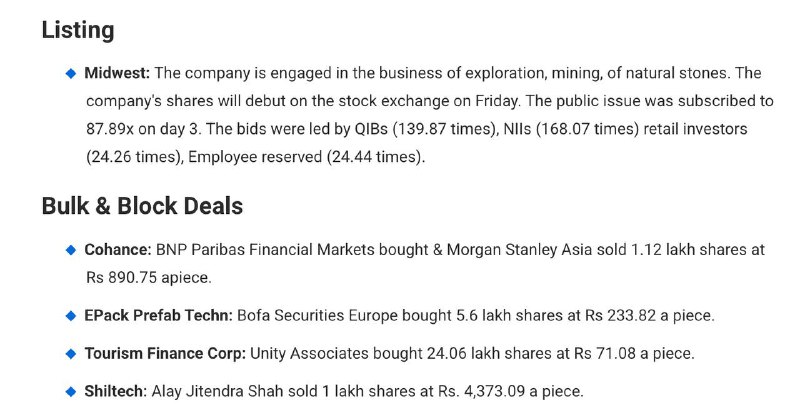Click the diamond bullet beside EPack Prefab Techn
800x420 pixels.
(71, 316)
